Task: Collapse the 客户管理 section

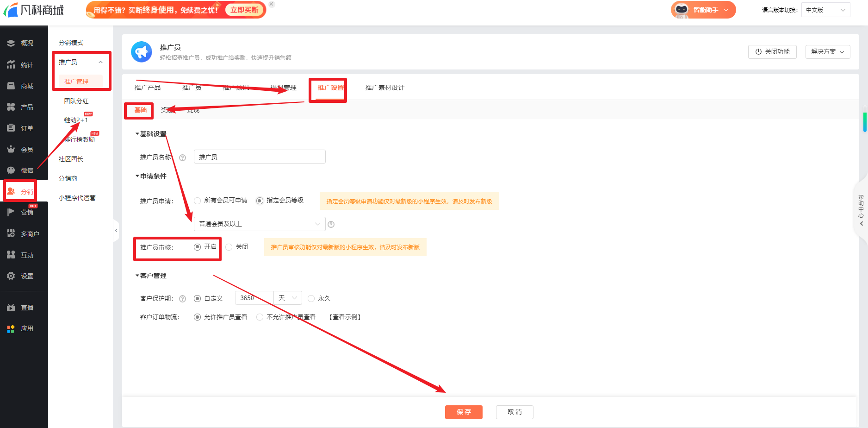Action: [137, 276]
